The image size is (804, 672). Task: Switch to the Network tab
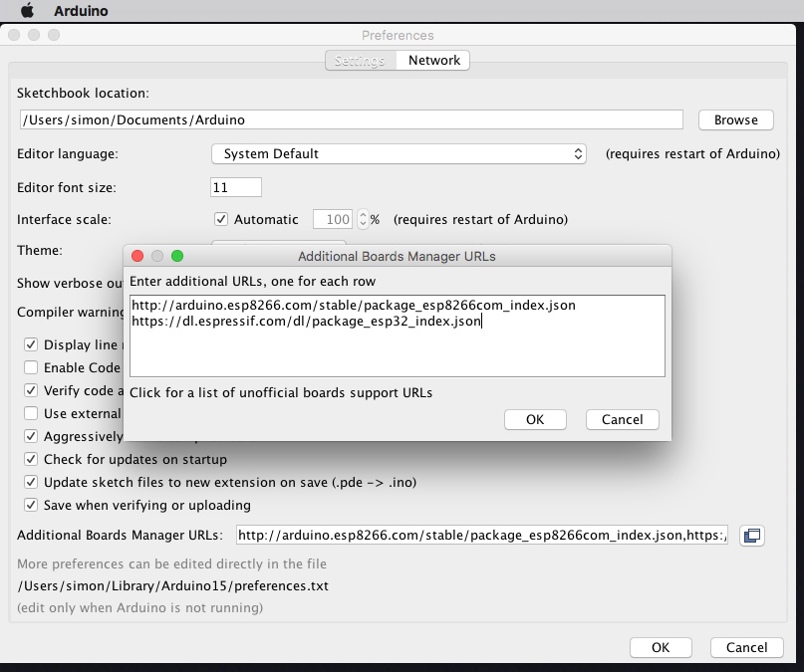[x=433, y=61]
